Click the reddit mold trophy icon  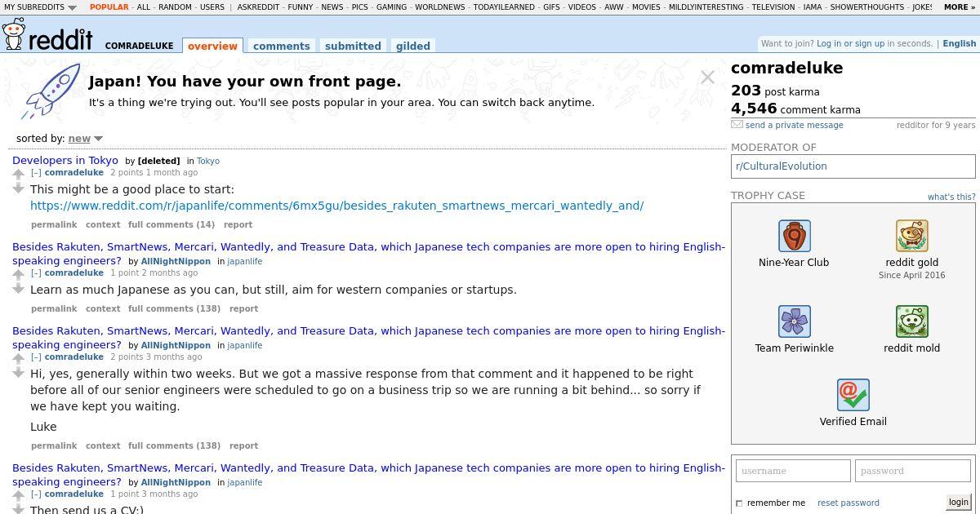911,321
